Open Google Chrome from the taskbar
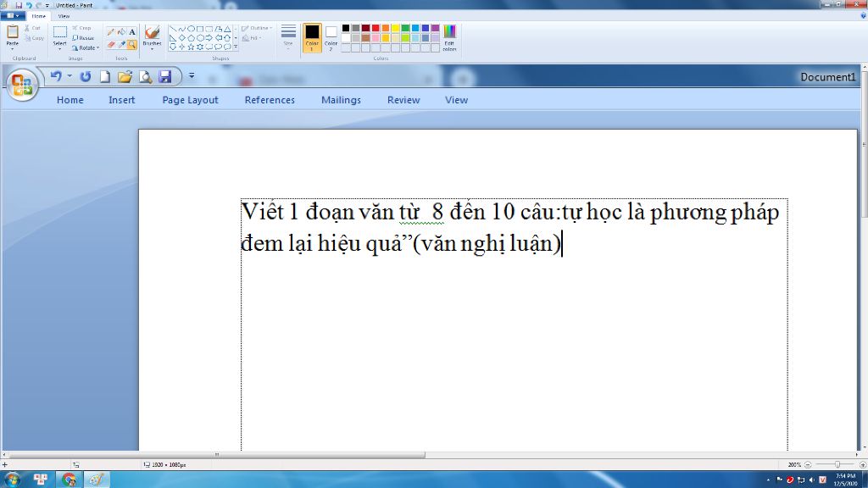This screenshot has height=488, width=868. click(70, 480)
